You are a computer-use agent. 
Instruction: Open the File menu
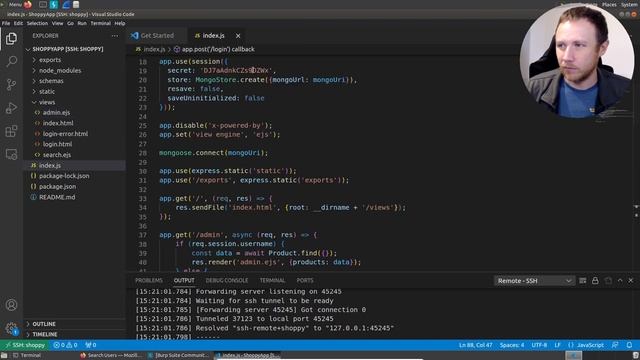click(6, 24)
